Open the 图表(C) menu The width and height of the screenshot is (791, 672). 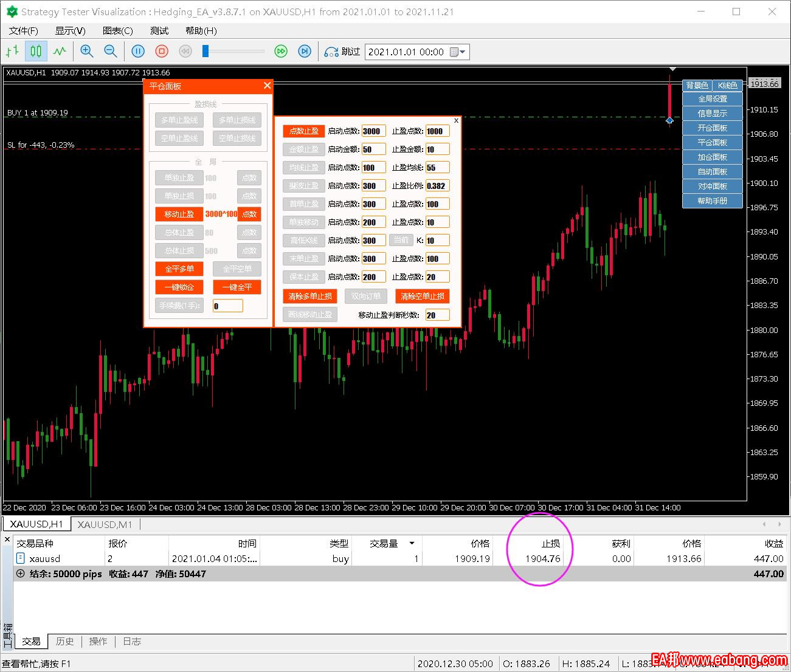[x=117, y=30]
